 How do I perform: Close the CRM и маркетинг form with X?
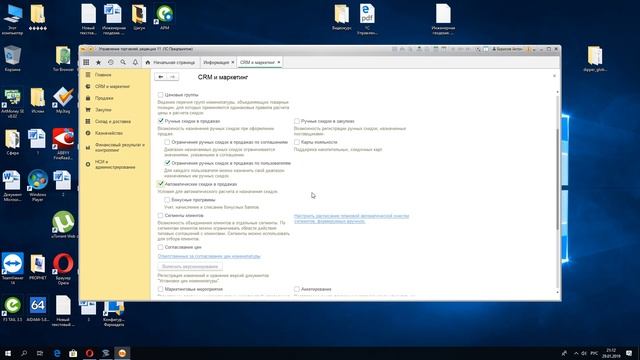[x=554, y=76]
